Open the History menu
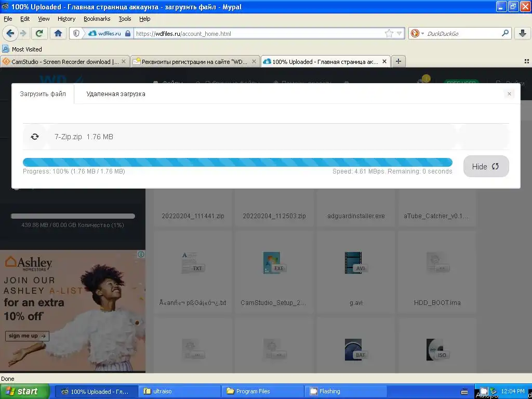 coord(66,19)
